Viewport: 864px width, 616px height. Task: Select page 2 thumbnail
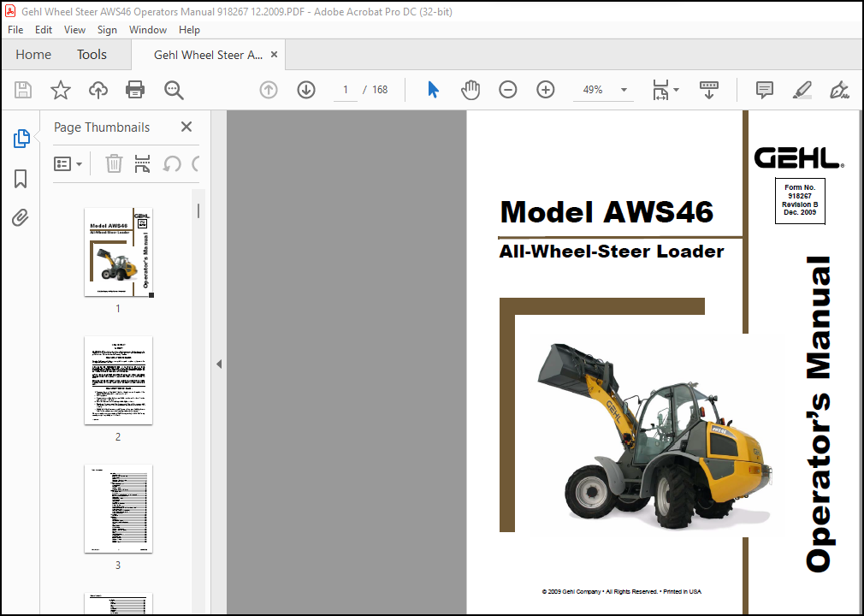118,380
